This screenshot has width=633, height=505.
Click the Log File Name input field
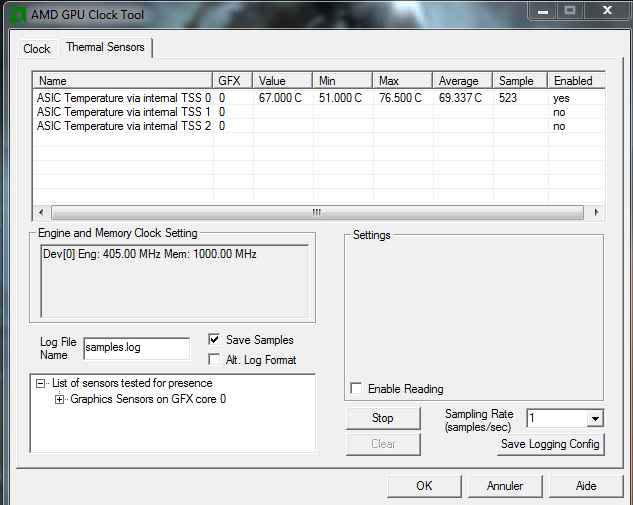coord(136,348)
